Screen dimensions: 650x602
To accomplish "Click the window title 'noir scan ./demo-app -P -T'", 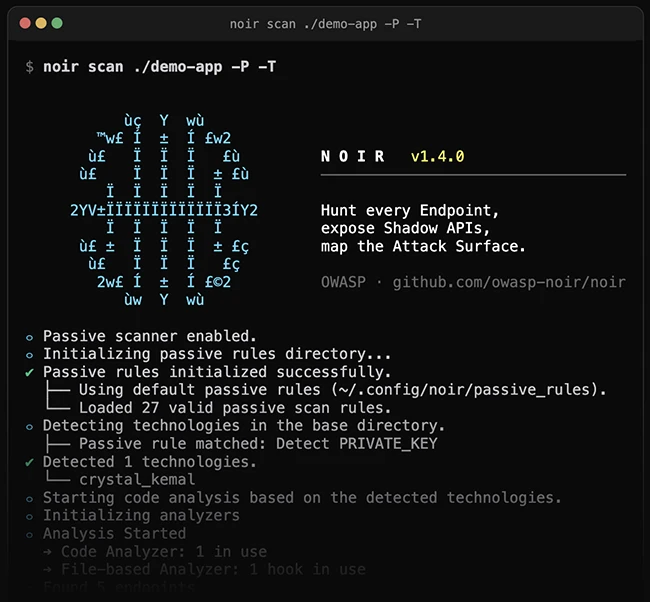I will 325,24.
